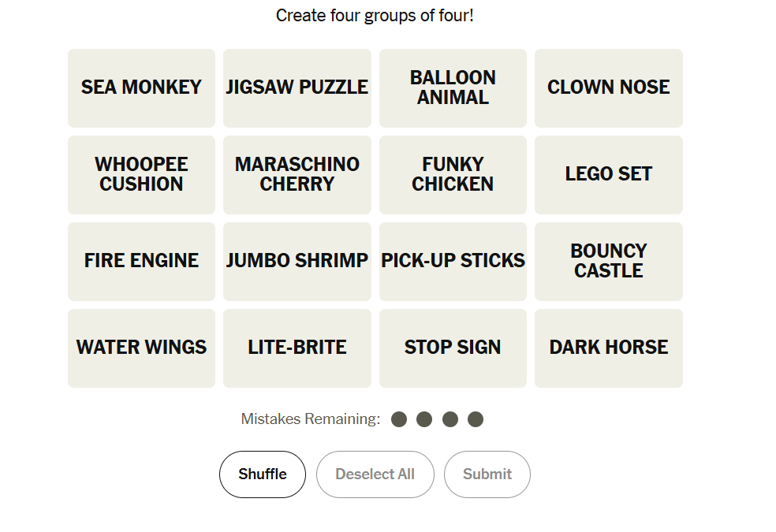Select the WHOOPEE CUSHION tile
This screenshot has height=532, width=776.
coord(141,174)
